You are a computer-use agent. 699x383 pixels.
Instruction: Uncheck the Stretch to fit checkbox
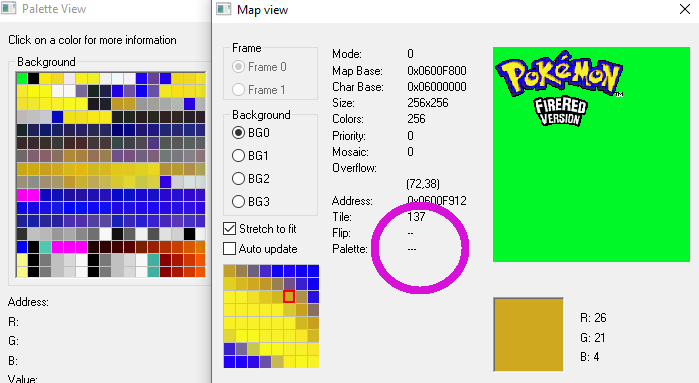(x=229, y=229)
